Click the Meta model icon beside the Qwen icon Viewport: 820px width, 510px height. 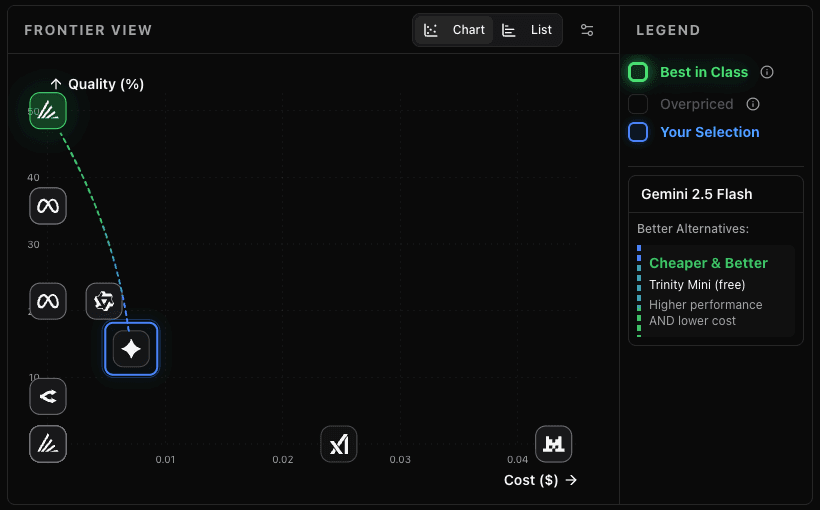(x=48, y=301)
